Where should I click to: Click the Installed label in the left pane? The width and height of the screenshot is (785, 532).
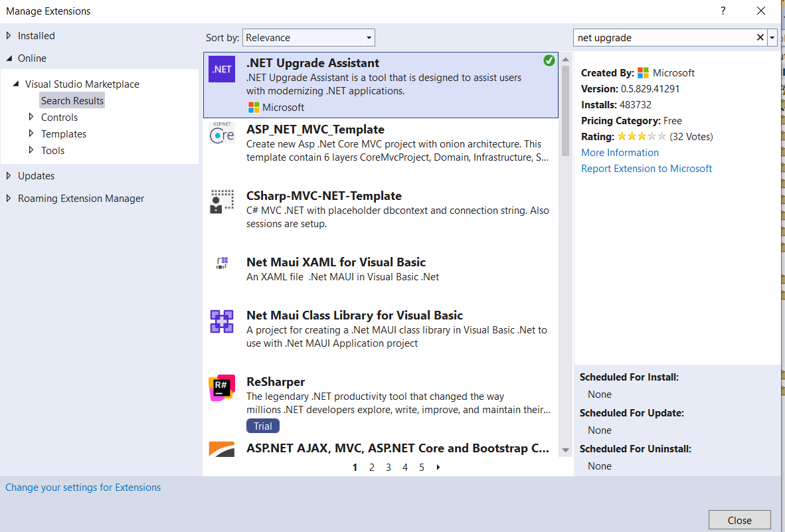[37, 36]
